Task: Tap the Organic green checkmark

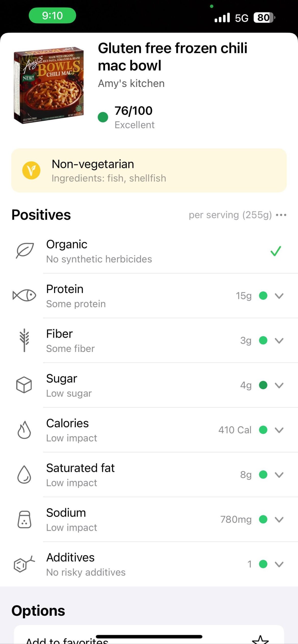Action: [x=276, y=251]
